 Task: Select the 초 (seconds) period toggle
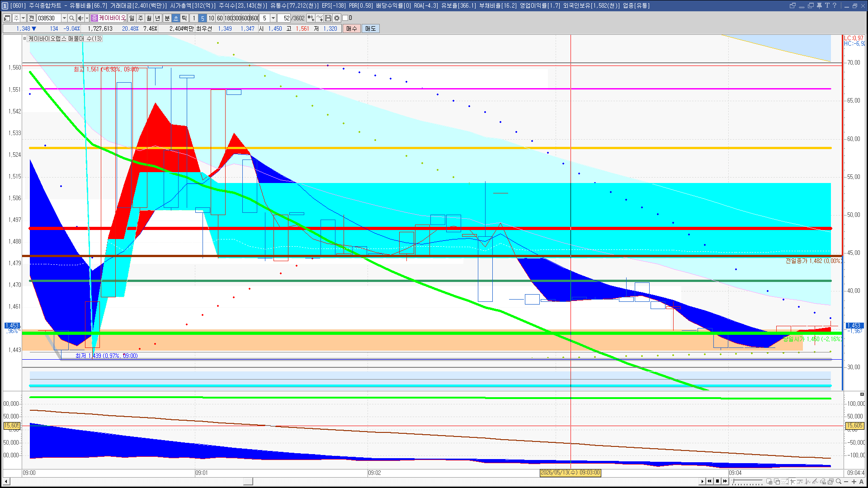(x=176, y=18)
